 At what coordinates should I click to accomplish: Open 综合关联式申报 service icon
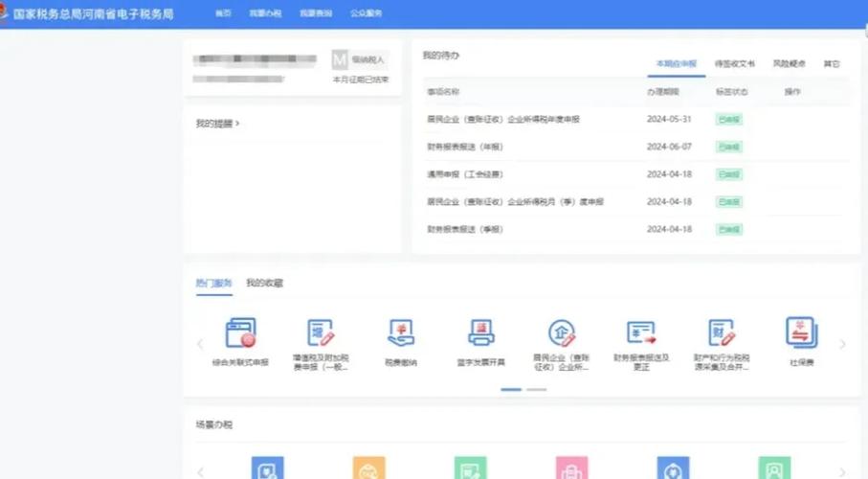click(241, 332)
